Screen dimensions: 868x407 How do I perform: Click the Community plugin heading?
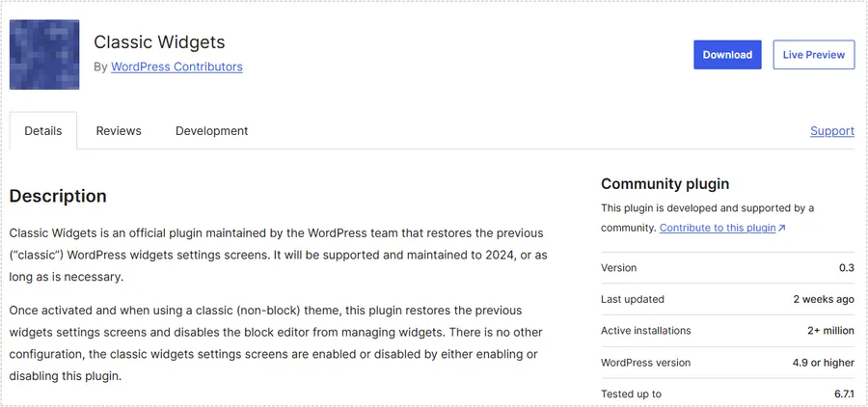point(665,184)
